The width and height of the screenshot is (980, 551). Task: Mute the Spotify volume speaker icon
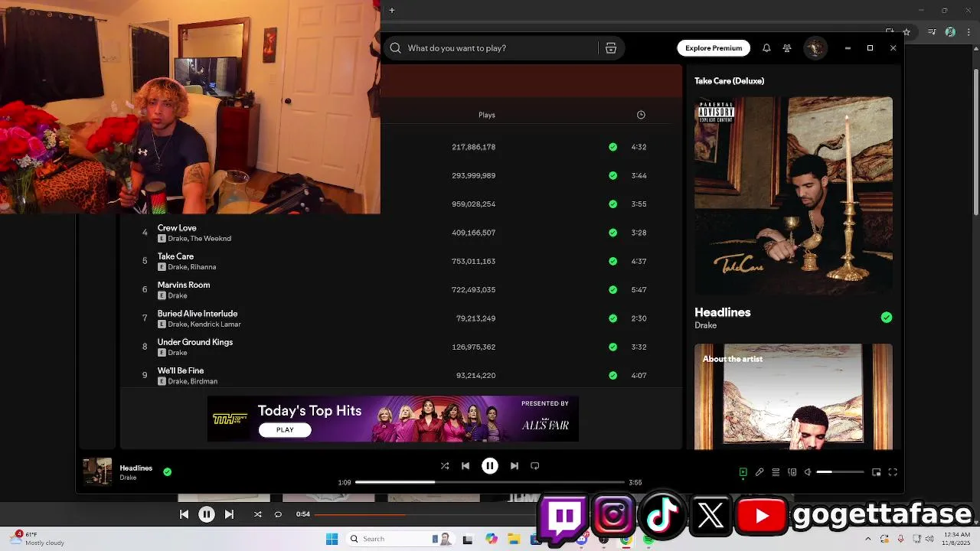(808, 472)
